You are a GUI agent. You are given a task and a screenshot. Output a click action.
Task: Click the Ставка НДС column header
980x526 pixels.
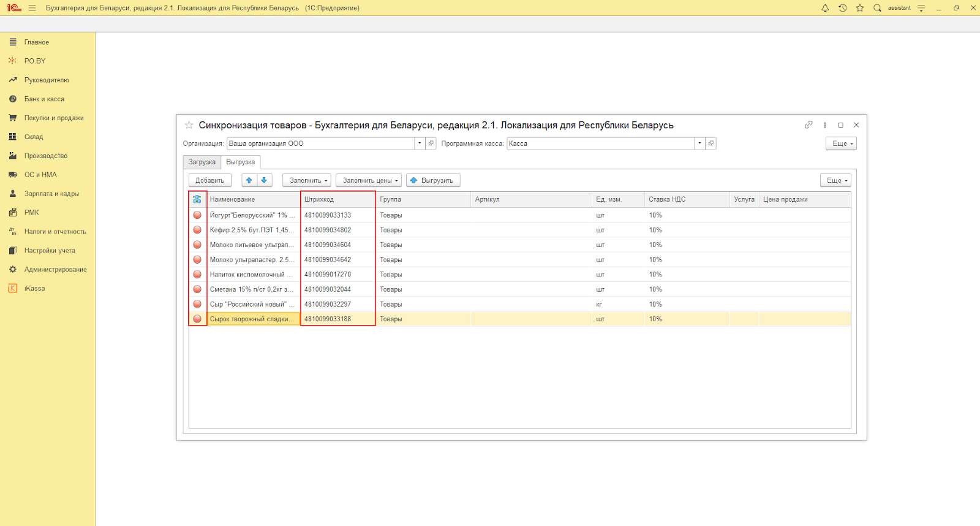tap(687, 199)
